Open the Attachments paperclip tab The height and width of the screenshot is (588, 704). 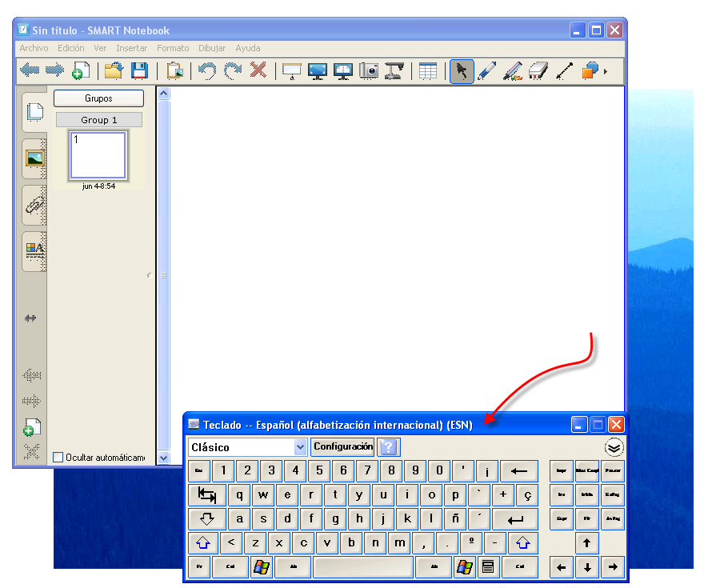pos(34,205)
